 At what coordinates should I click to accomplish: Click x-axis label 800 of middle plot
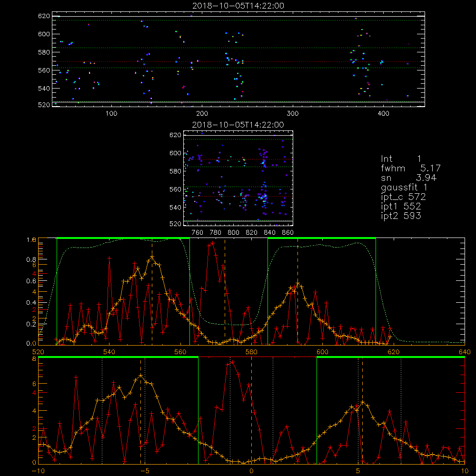(233, 233)
